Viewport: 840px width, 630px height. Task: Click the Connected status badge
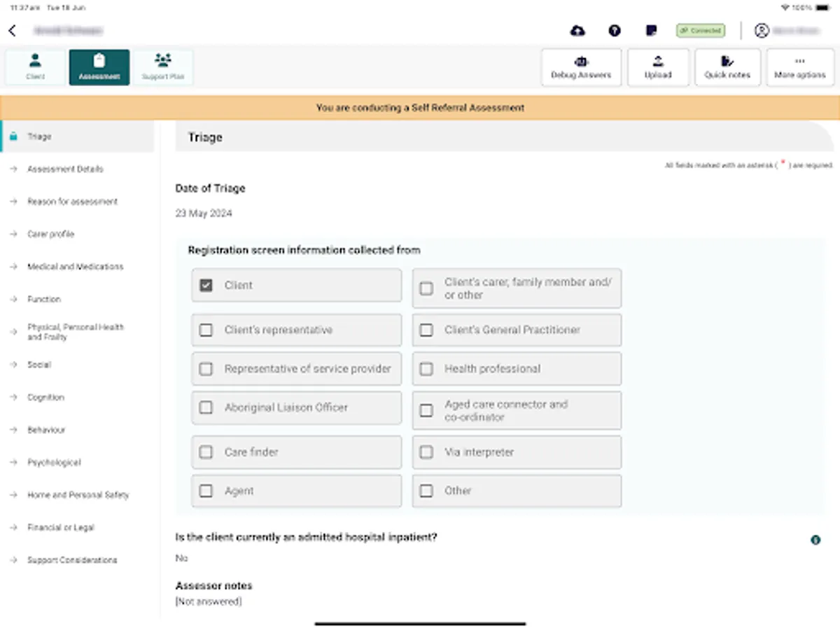coord(700,31)
